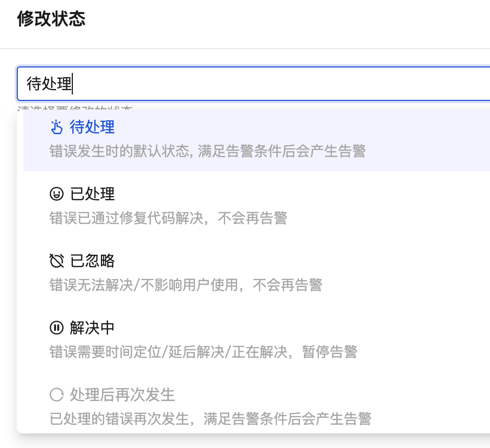The image size is (490, 448).
Task: Click description 错误需要时间定位/延后解决/正在解决，暂停告警
Action: [x=203, y=352]
